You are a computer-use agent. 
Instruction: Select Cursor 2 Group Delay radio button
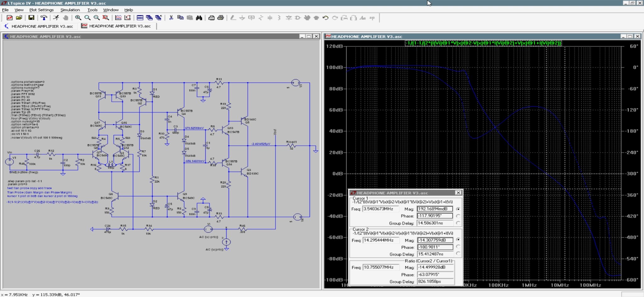458,254
